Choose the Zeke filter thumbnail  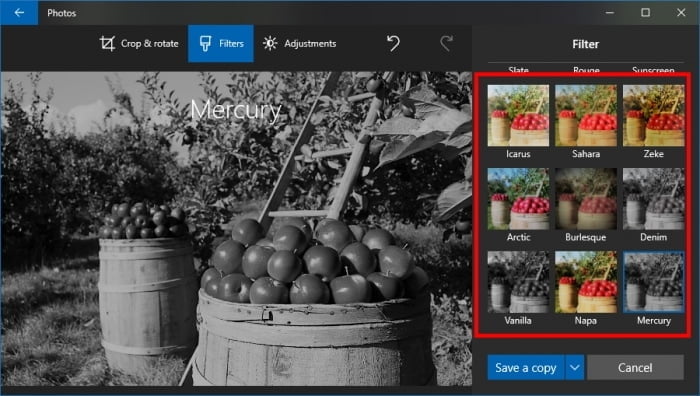[x=654, y=116]
